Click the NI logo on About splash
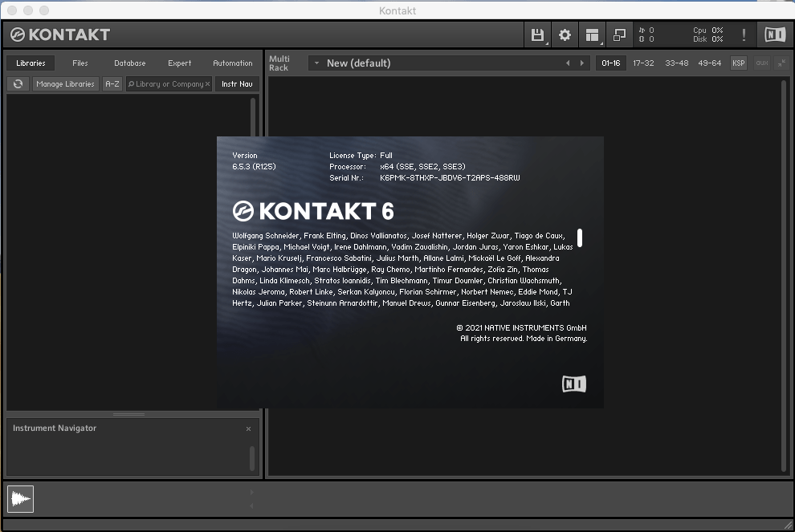 click(574, 384)
